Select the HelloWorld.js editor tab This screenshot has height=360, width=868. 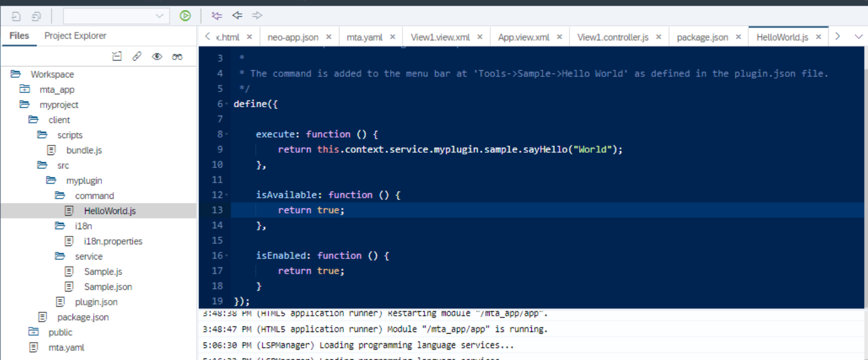coord(782,37)
